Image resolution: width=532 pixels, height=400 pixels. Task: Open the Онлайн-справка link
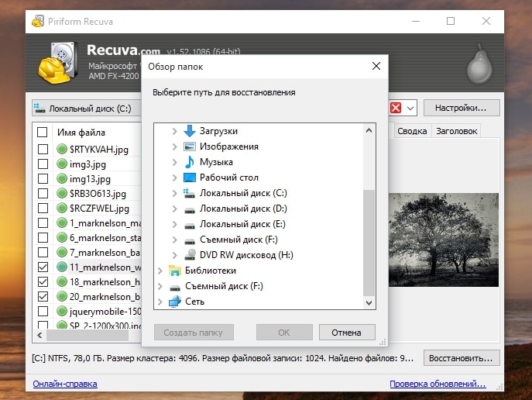click(65, 384)
